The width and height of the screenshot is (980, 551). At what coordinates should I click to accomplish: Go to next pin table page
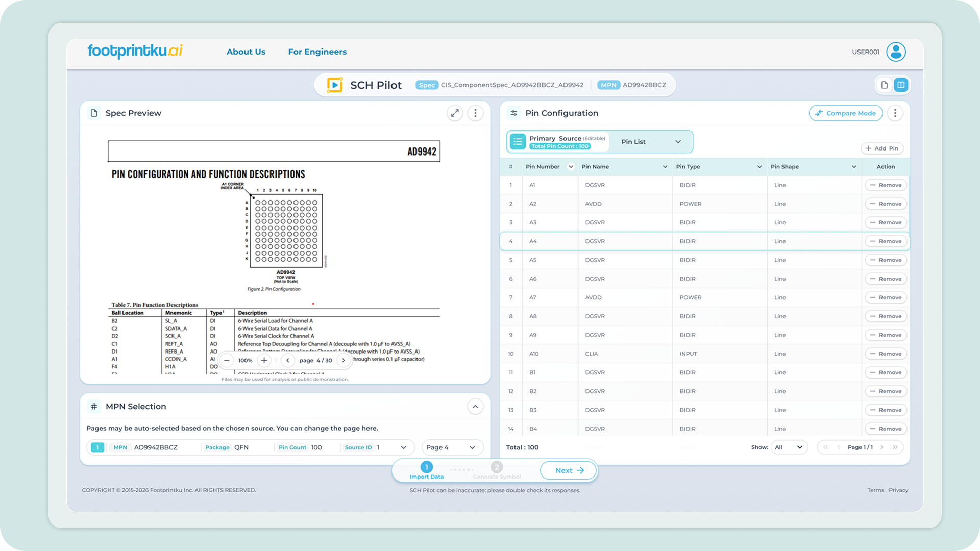pos(881,447)
